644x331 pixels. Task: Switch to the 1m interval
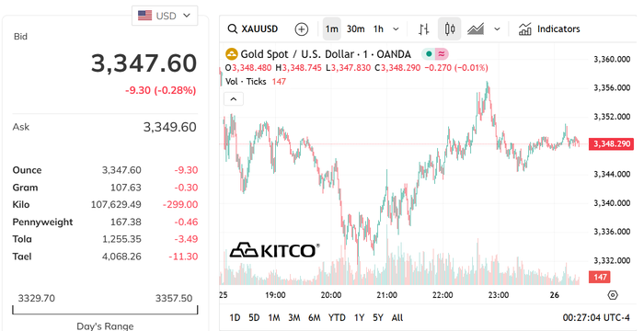click(x=332, y=29)
